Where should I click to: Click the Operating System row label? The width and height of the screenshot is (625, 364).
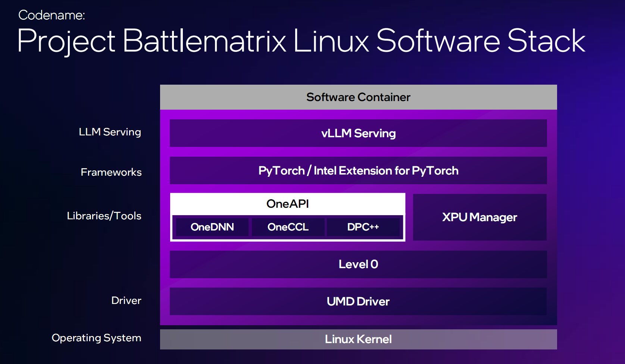96,338
